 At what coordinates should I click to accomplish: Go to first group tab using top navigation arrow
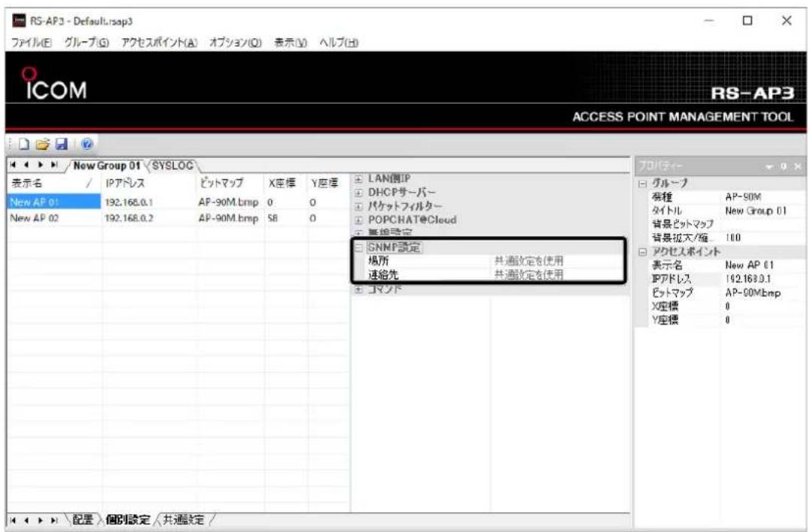(14, 166)
